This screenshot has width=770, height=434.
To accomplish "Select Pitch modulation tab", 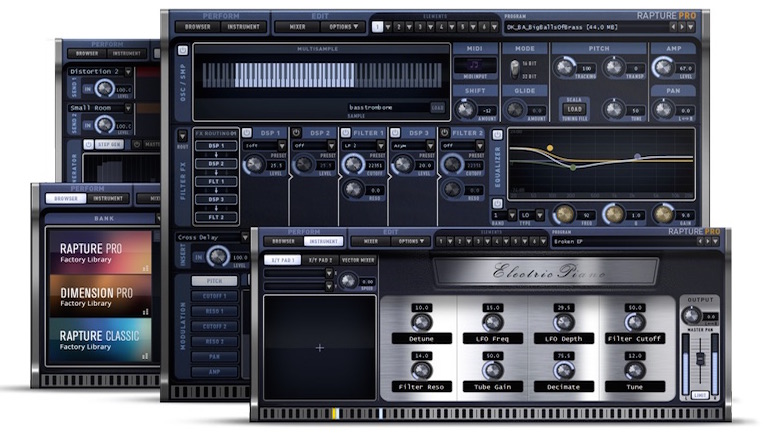I will (x=215, y=281).
